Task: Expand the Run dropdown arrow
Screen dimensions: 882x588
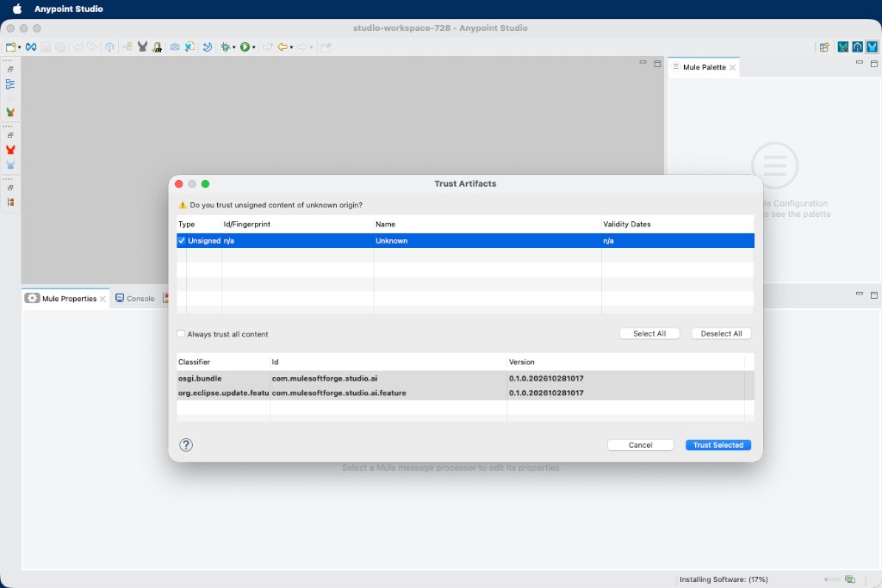Action: point(254,48)
